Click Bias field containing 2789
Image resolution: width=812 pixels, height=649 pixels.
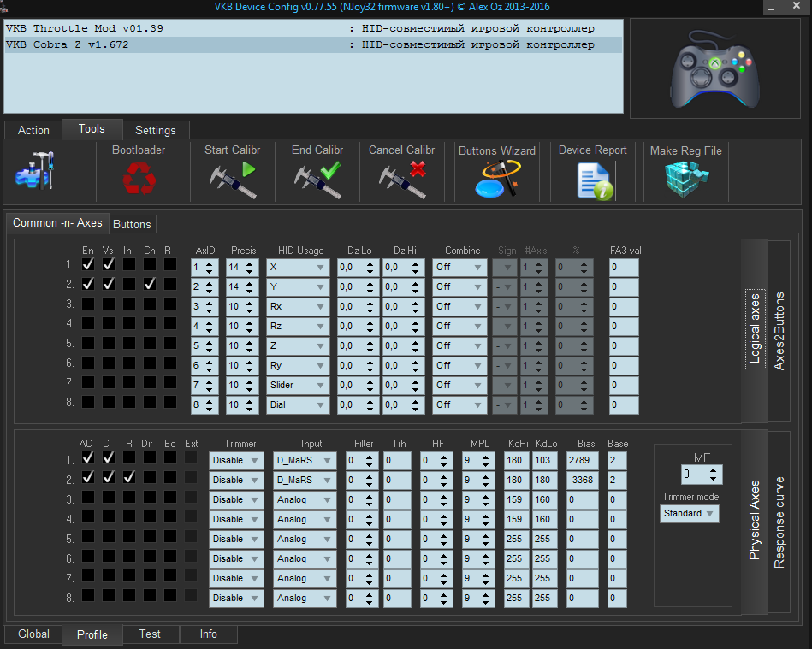coord(583,461)
